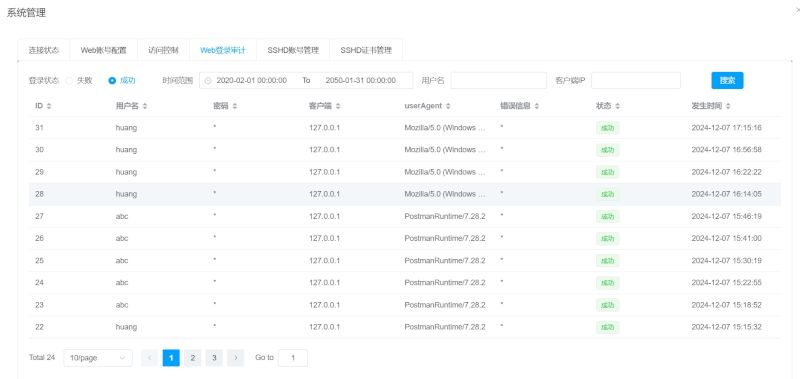This screenshot has height=379, width=800.
Task: Click timestamp 2024-12-07 16:22:22
Action: coord(726,172)
